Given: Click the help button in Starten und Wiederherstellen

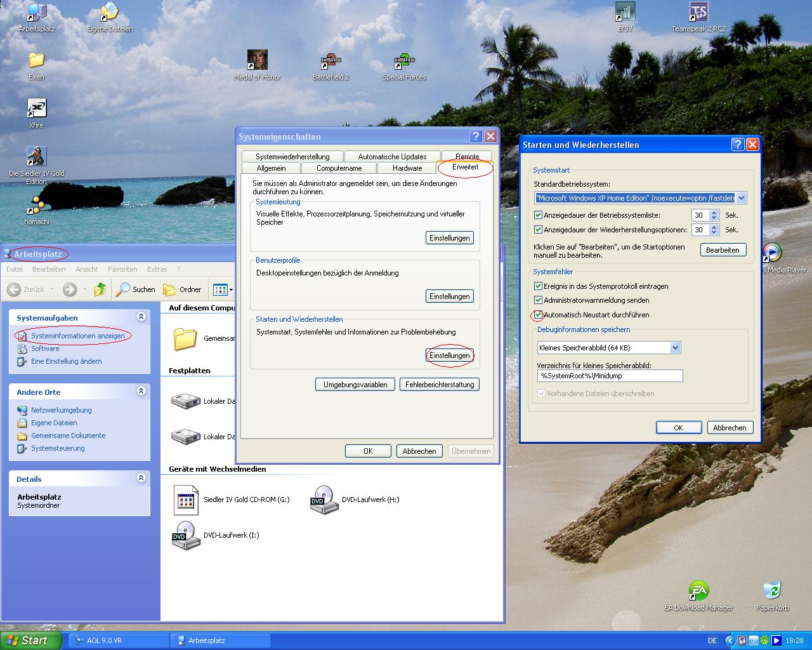Looking at the screenshot, I should tap(738, 145).
